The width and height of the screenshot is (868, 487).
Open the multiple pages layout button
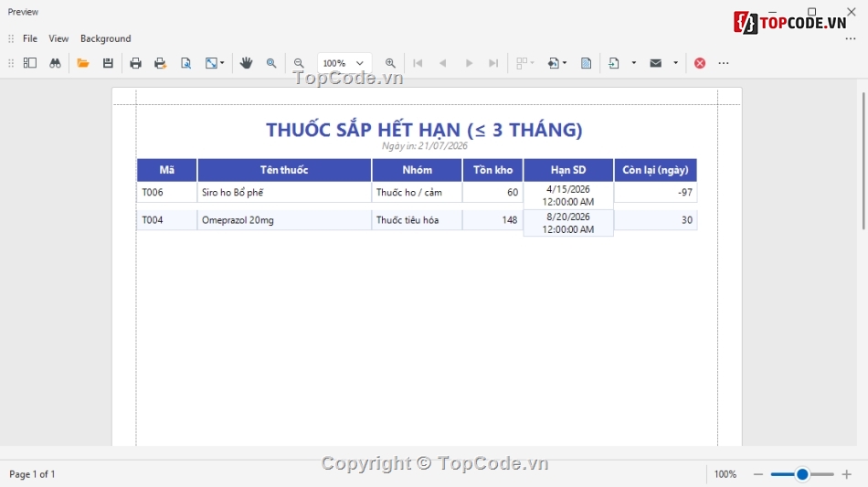[522, 63]
